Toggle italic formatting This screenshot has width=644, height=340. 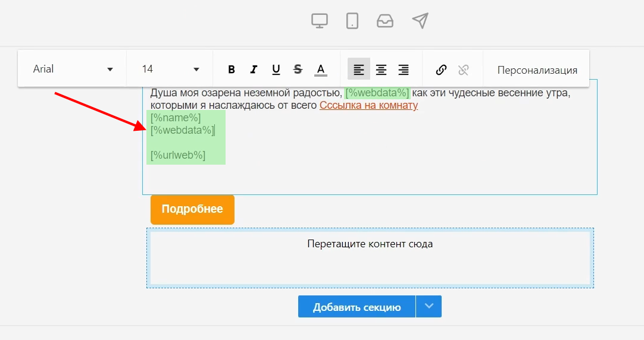[254, 70]
